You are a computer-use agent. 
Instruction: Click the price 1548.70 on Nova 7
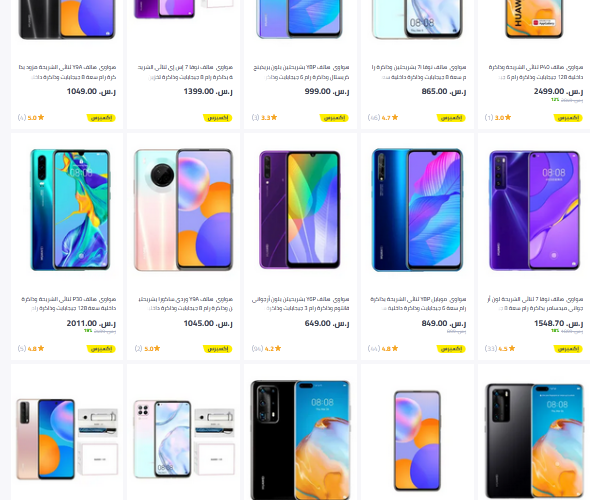(x=558, y=324)
